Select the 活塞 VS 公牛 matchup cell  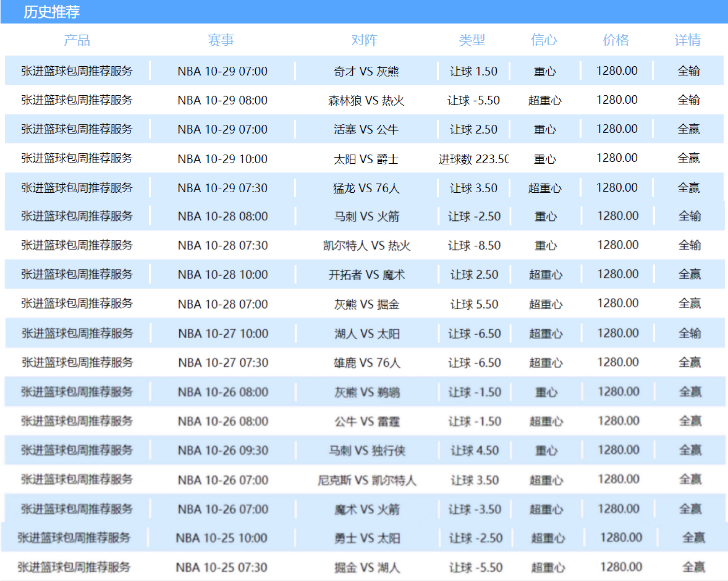[366, 129]
